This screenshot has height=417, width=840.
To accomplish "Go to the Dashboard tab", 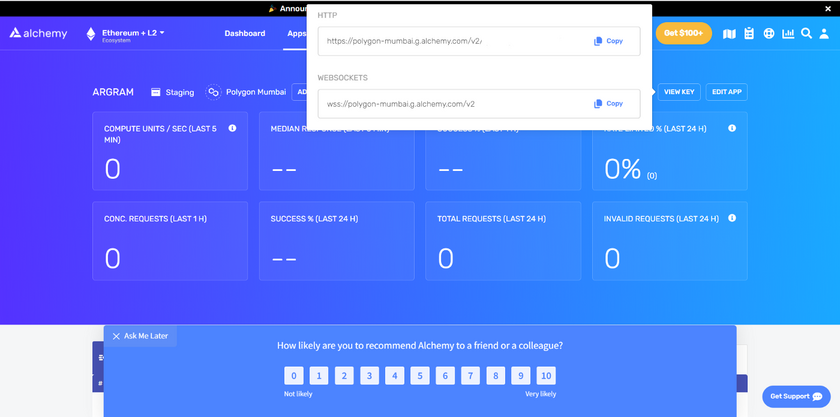I will pyautogui.click(x=245, y=33).
